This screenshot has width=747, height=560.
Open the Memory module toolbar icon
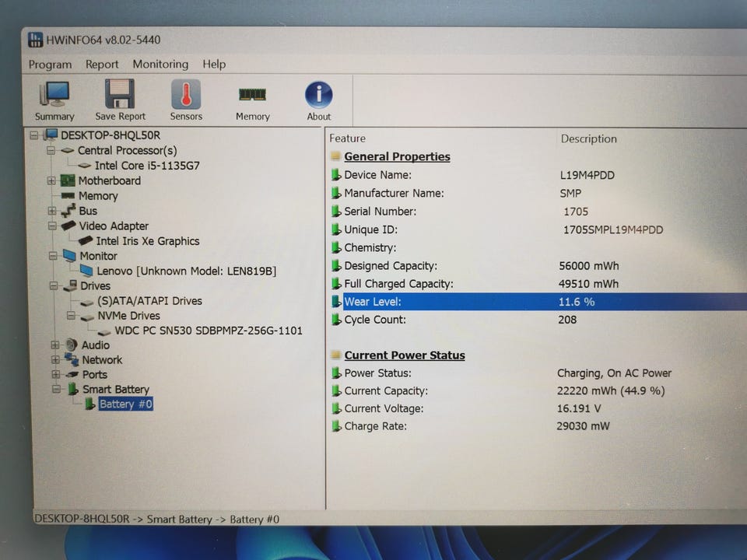pyautogui.click(x=252, y=95)
